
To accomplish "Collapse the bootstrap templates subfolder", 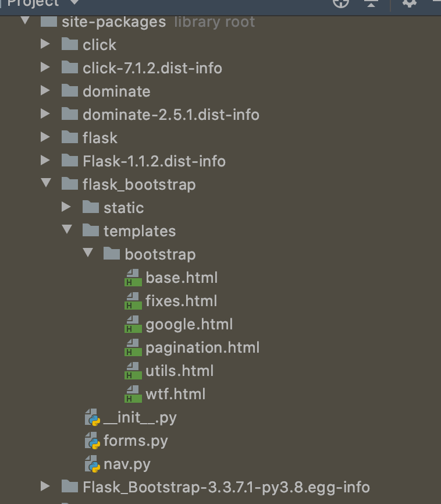I will pos(88,253).
